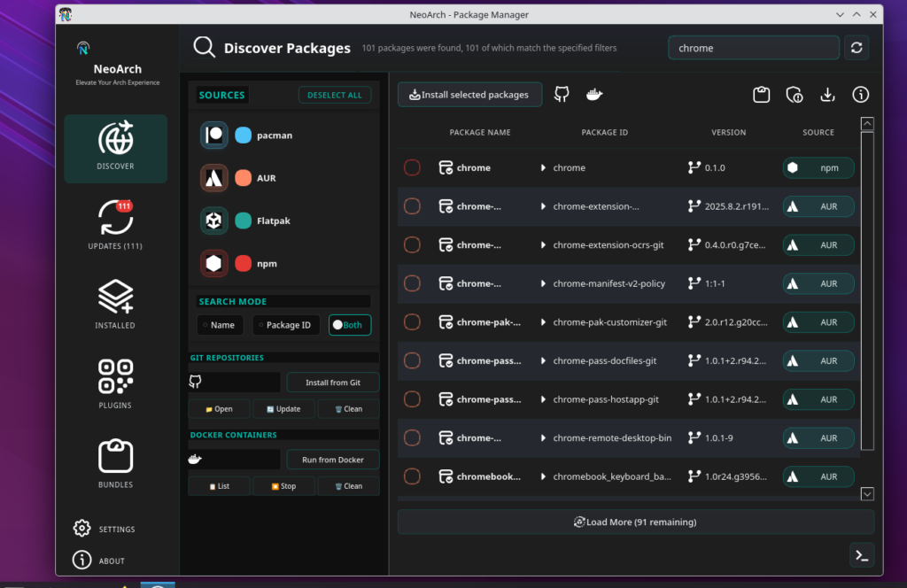Click the search field containing chrome

(753, 48)
